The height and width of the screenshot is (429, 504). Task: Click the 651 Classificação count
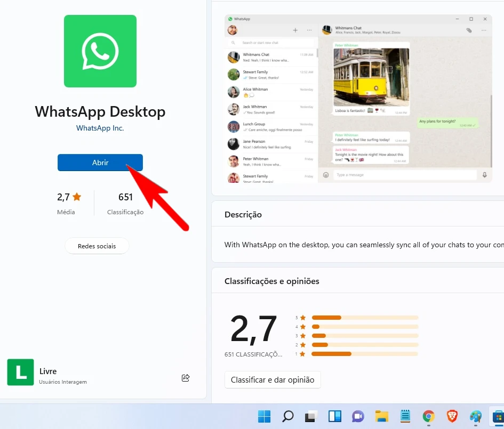click(125, 203)
